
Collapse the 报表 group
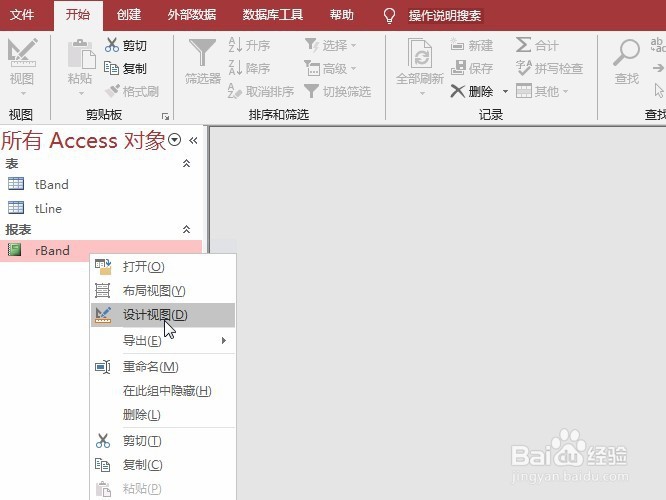point(186,230)
